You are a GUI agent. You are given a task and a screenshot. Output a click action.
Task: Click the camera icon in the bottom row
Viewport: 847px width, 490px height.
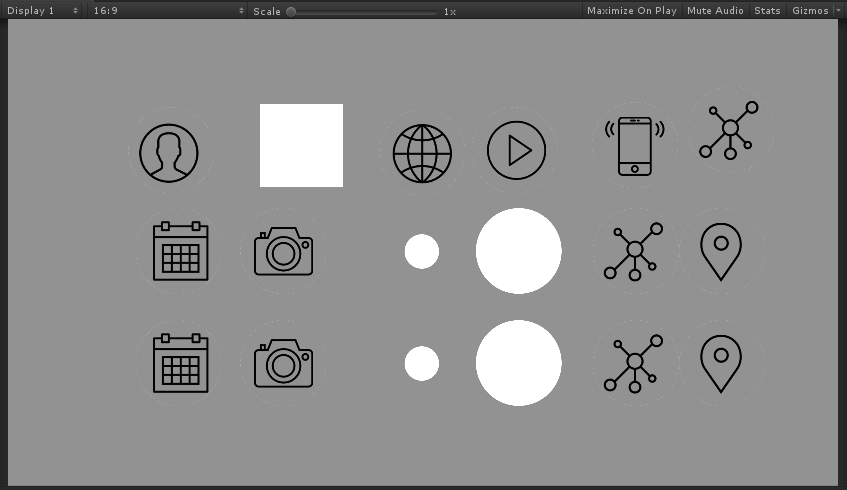(284, 364)
